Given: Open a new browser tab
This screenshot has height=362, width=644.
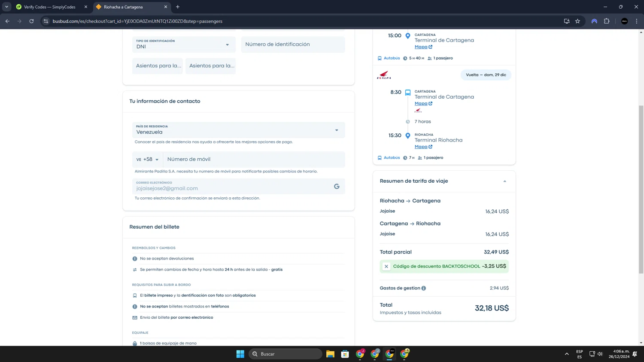Looking at the screenshot, I should (178, 7).
